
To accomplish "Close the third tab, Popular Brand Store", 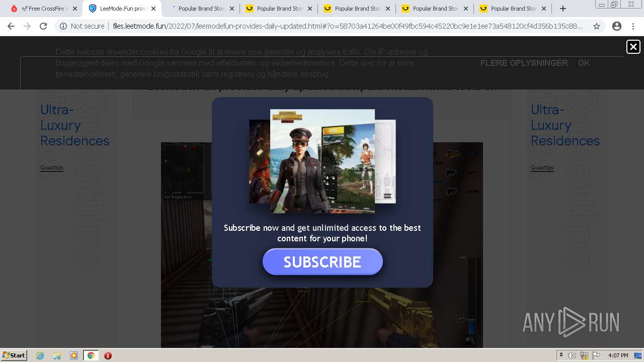I will (232, 9).
